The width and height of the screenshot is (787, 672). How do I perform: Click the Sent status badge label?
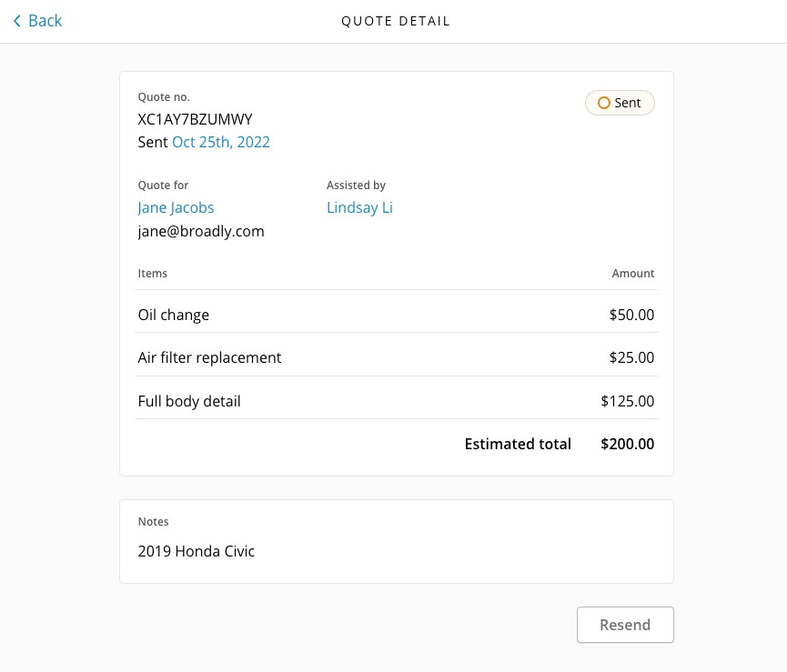tap(628, 104)
